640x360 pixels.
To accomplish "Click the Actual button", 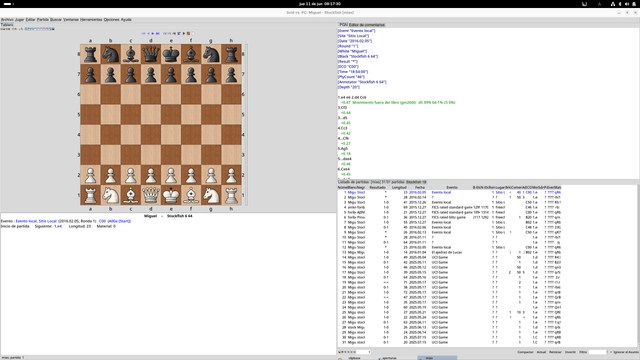I will tap(541, 352).
